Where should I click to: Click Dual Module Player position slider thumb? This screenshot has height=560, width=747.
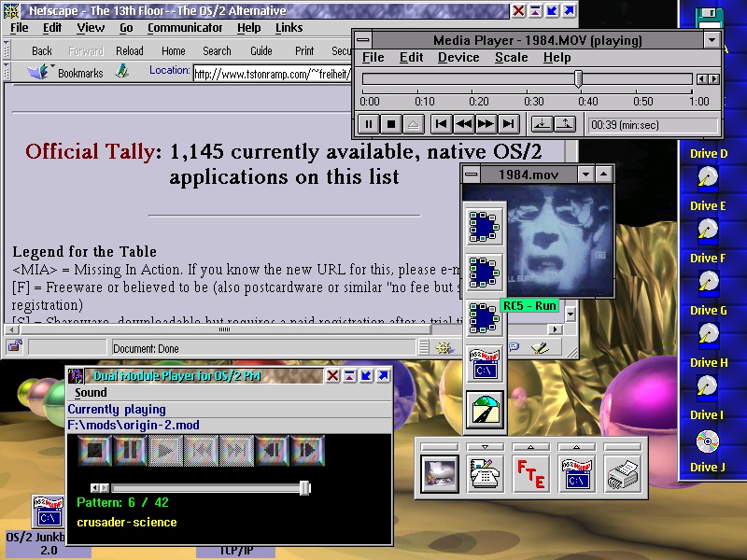(305, 488)
